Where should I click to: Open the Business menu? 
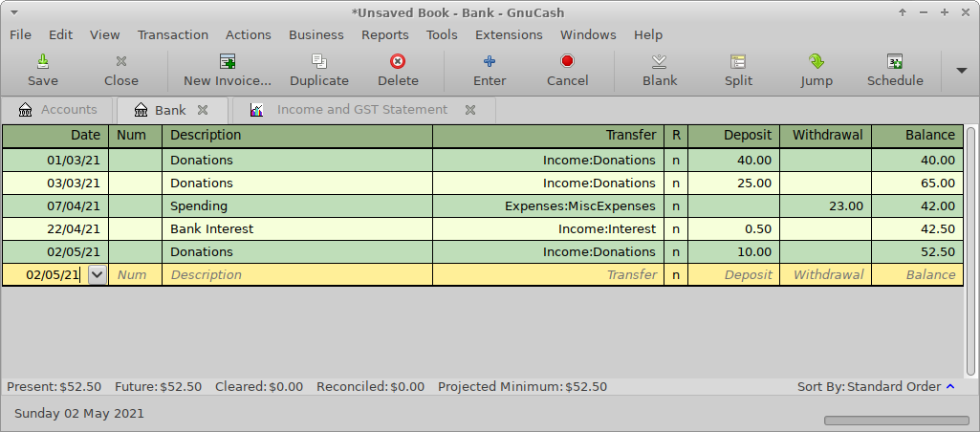316,35
